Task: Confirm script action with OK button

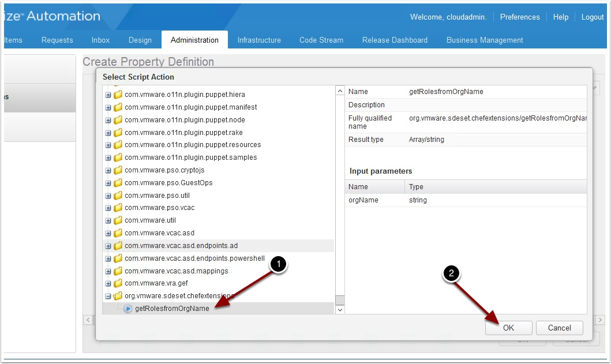Action: pos(508,328)
